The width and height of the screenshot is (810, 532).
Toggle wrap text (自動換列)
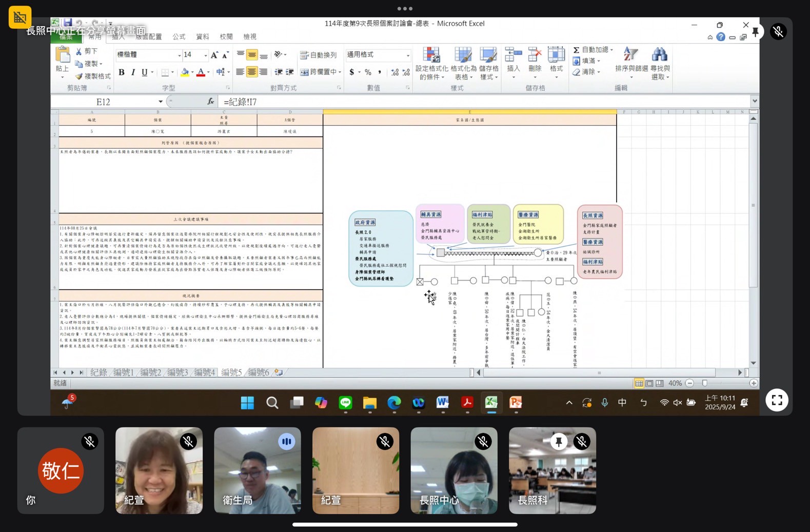point(319,55)
